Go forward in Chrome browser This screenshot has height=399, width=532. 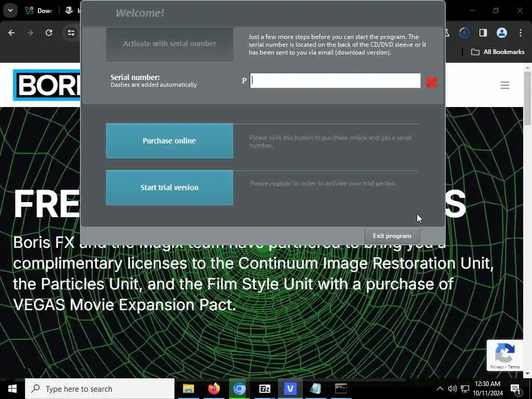point(30,33)
